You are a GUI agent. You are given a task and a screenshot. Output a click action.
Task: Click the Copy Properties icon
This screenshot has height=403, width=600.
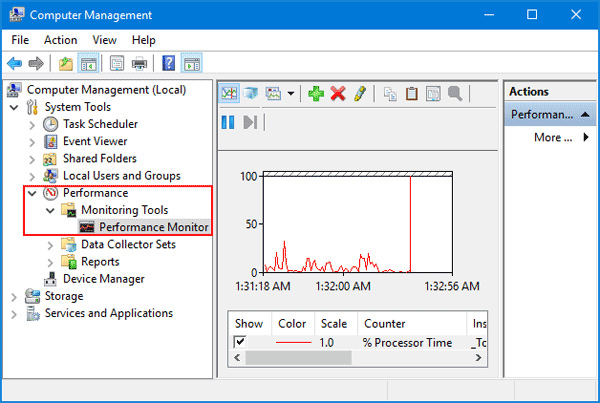(x=390, y=93)
